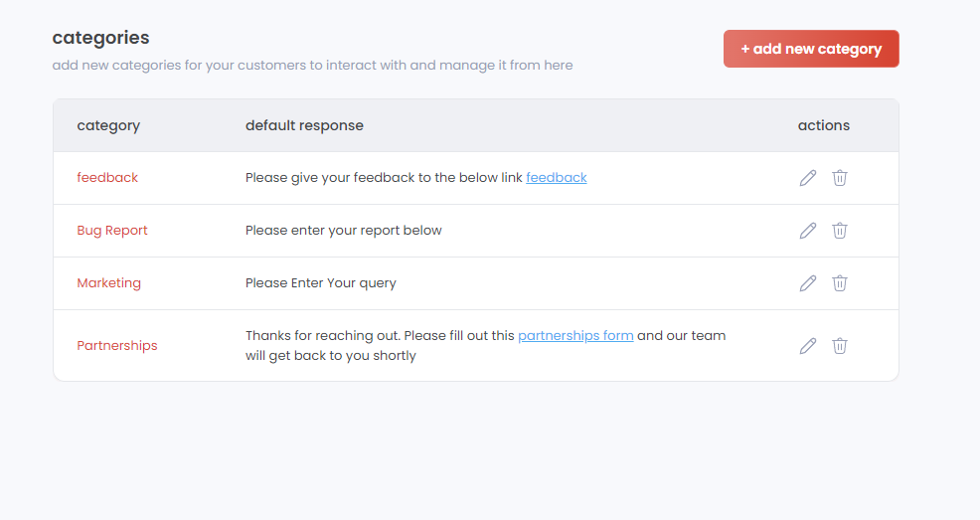Select the Partnerships category name
980x520 pixels.
(117, 346)
